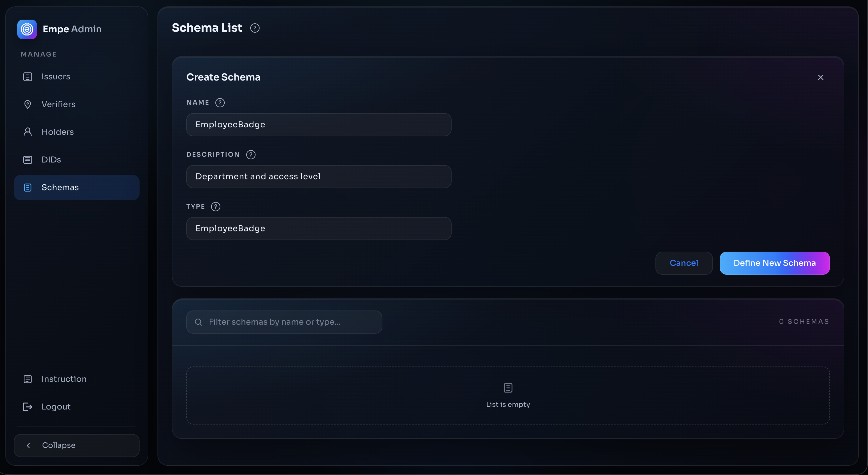
Task: Click the '0 SCHEMAS' count text
Action: click(804, 321)
